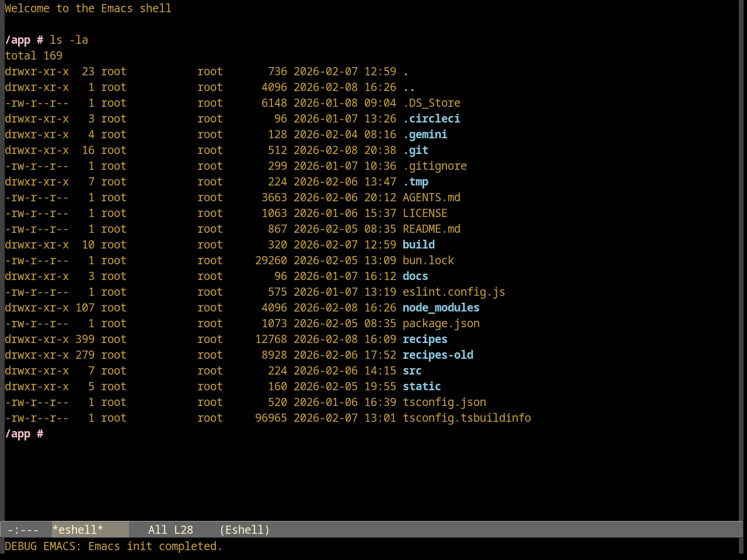This screenshot has width=747, height=560.
Task: Click the size value 12768
Action: point(271,339)
